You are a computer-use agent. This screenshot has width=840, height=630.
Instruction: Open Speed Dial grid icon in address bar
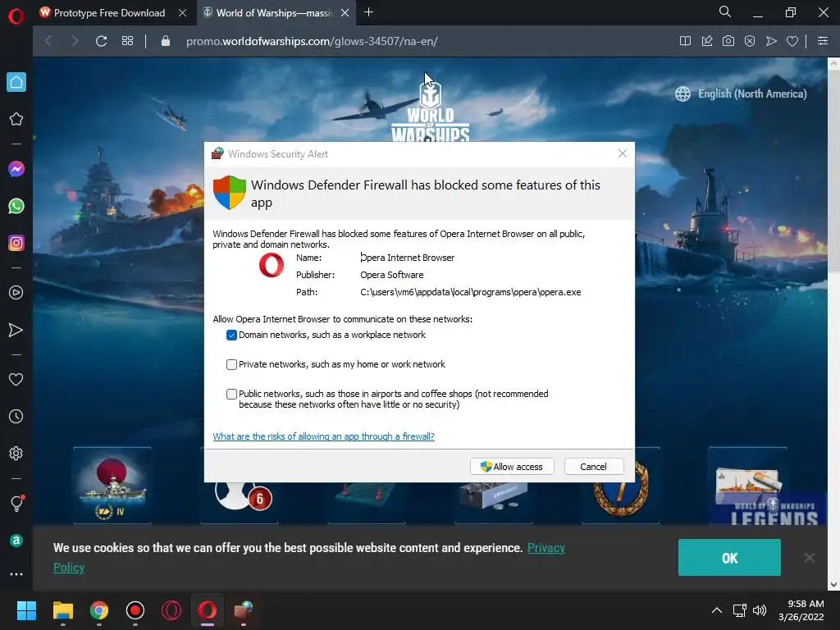(127, 41)
